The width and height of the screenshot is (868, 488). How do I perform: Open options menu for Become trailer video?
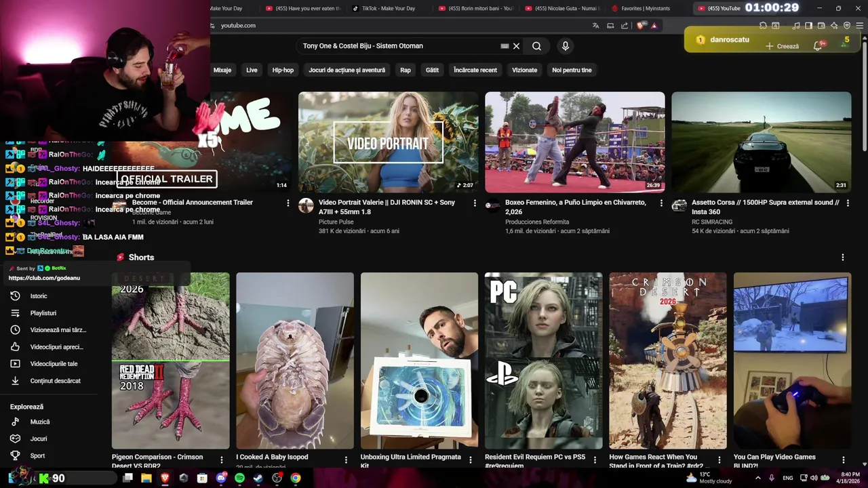[x=288, y=203]
